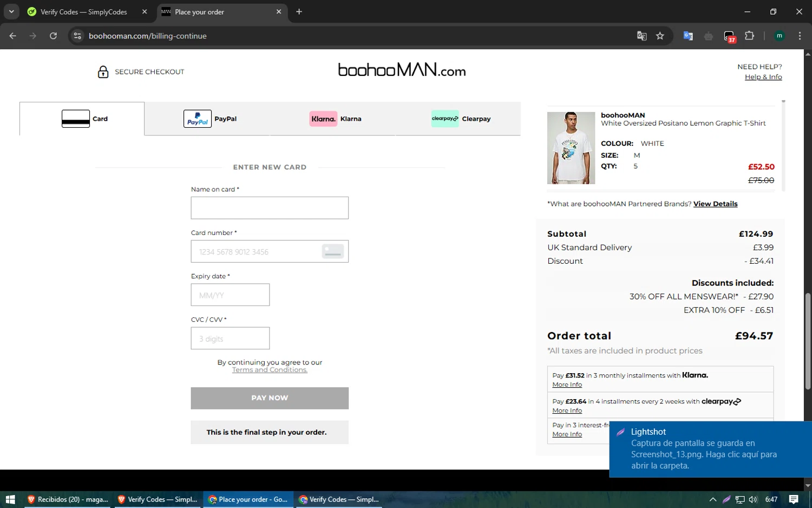Open View Details for partnered brands

click(715, 204)
